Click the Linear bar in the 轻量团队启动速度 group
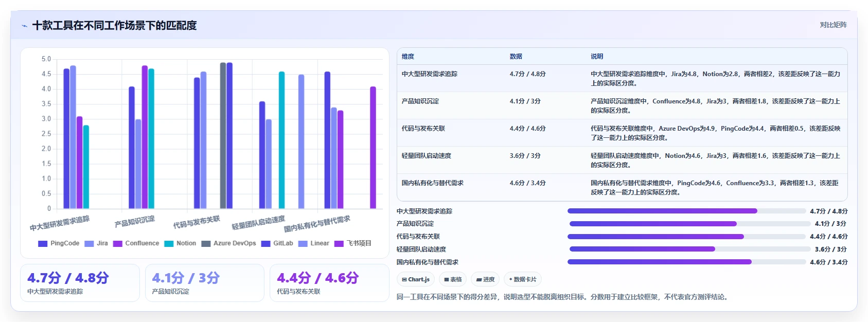 301,142
